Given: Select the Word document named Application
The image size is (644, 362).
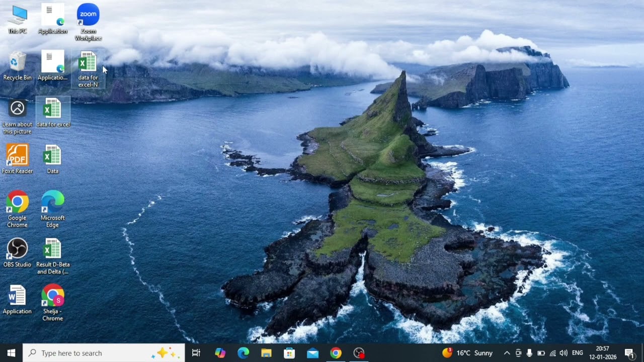Looking at the screenshot, I should coord(17,300).
